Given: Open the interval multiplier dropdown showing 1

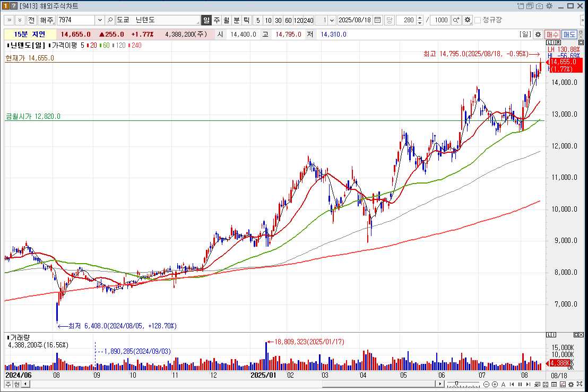Looking at the screenshot, I should [332, 20].
